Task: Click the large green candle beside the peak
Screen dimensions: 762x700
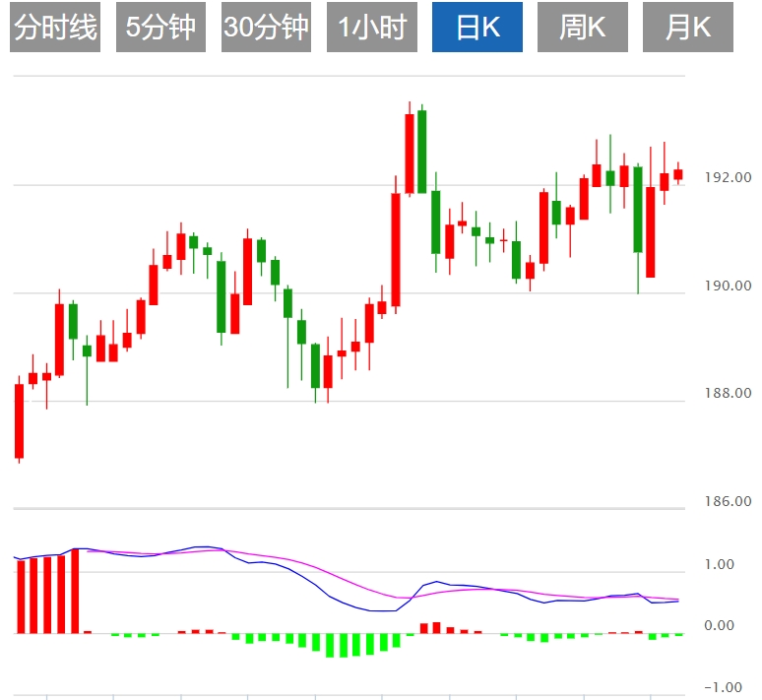Action: (421, 152)
